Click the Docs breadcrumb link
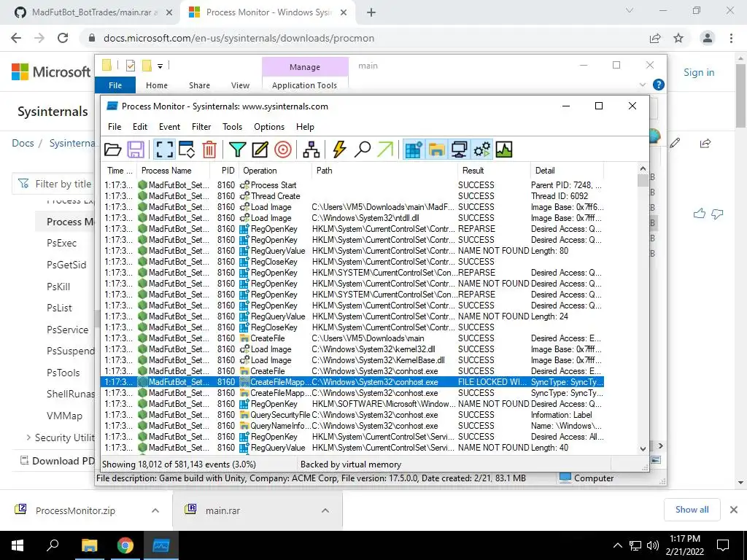 [23, 144]
